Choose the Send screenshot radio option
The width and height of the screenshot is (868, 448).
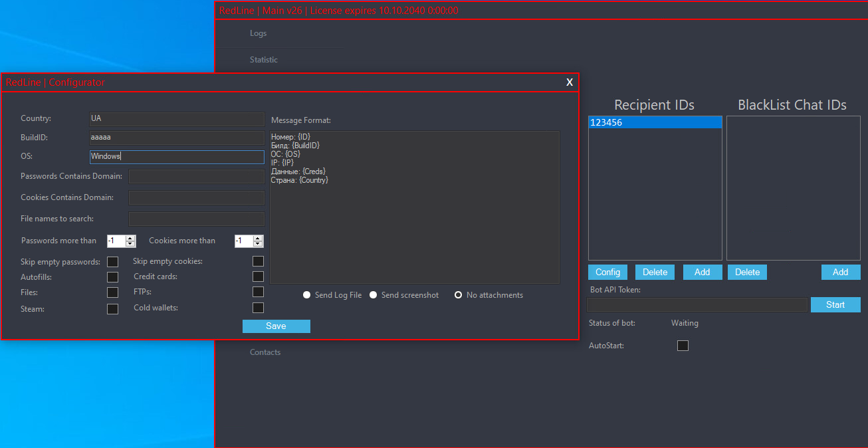tap(374, 295)
